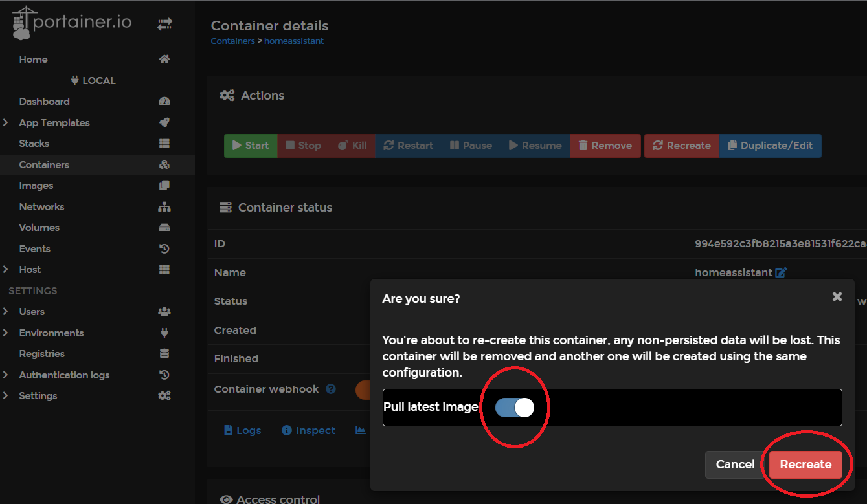Open Images from the sidebar

[x=36, y=186]
